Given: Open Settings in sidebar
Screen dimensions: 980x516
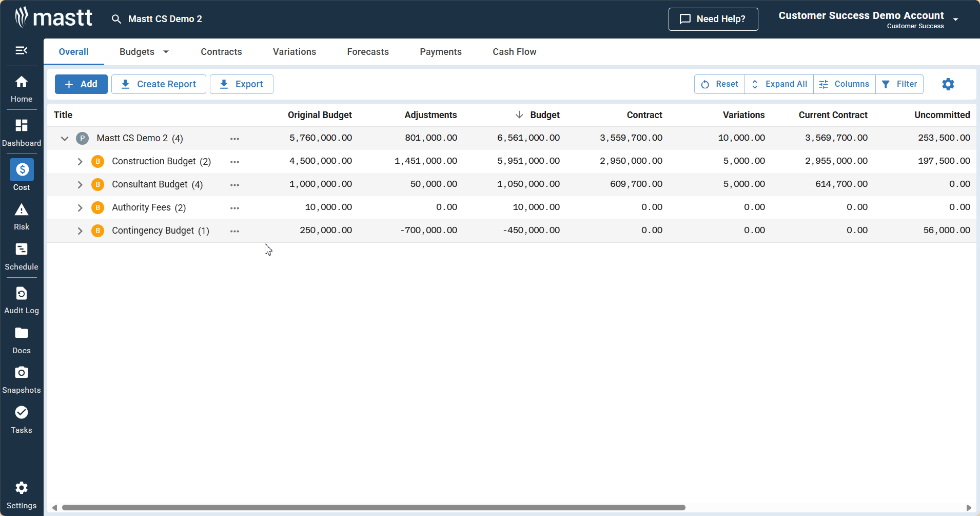Looking at the screenshot, I should point(22,495).
